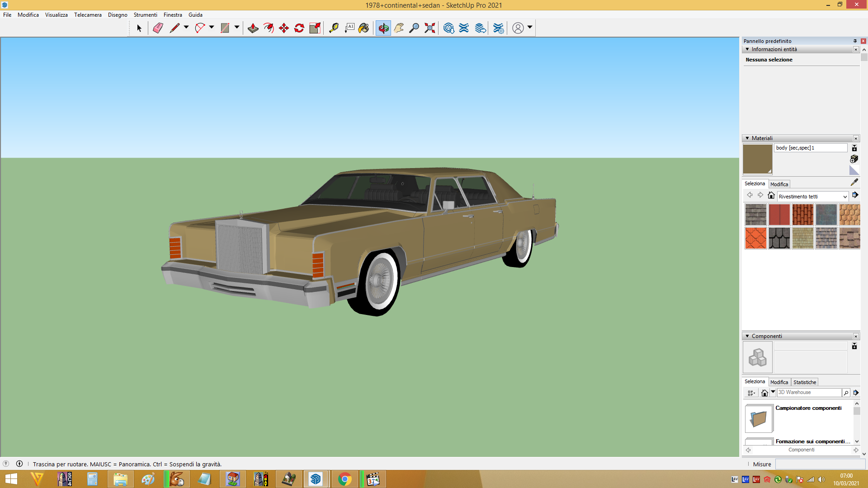Open Chrome from the taskbar

pyautogui.click(x=345, y=479)
